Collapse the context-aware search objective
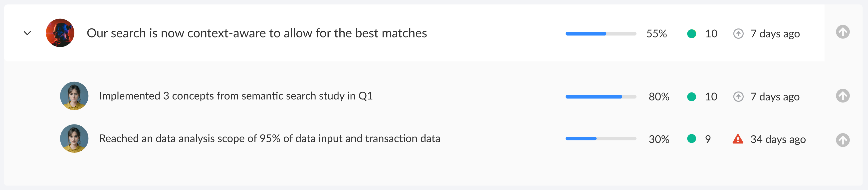 click(28, 33)
